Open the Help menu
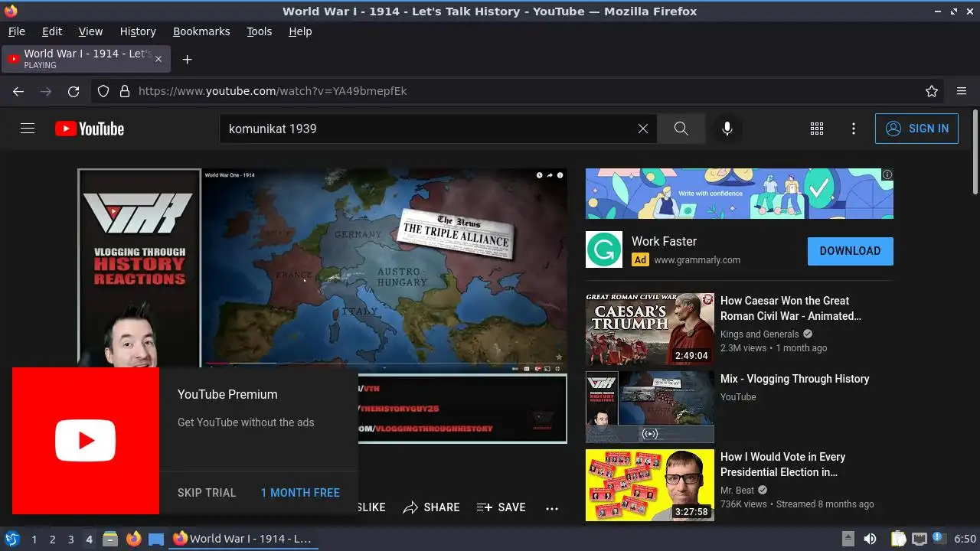This screenshot has width=980, height=551. (x=300, y=31)
